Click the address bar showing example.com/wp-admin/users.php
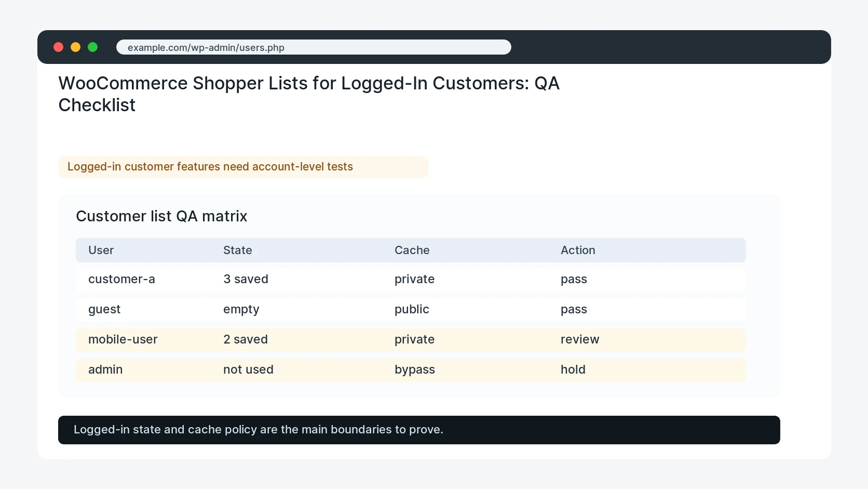The image size is (868, 489). [x=314, y=47]
